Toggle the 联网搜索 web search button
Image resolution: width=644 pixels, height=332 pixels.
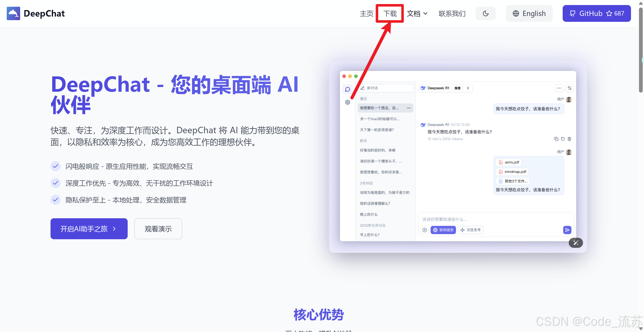443,230
